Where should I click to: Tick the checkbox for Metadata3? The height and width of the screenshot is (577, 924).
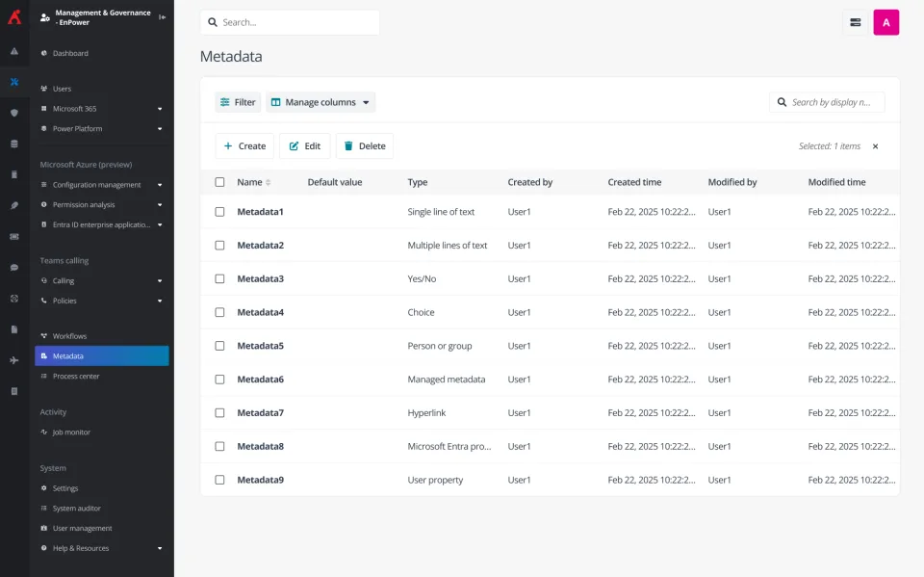click(x=219, y=278)
